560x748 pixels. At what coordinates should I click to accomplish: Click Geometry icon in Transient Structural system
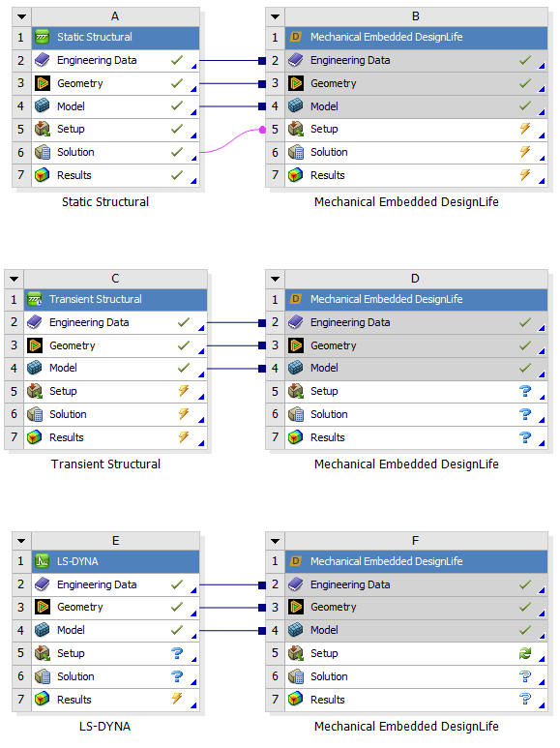pyautogui.click(x=35, y=344)
